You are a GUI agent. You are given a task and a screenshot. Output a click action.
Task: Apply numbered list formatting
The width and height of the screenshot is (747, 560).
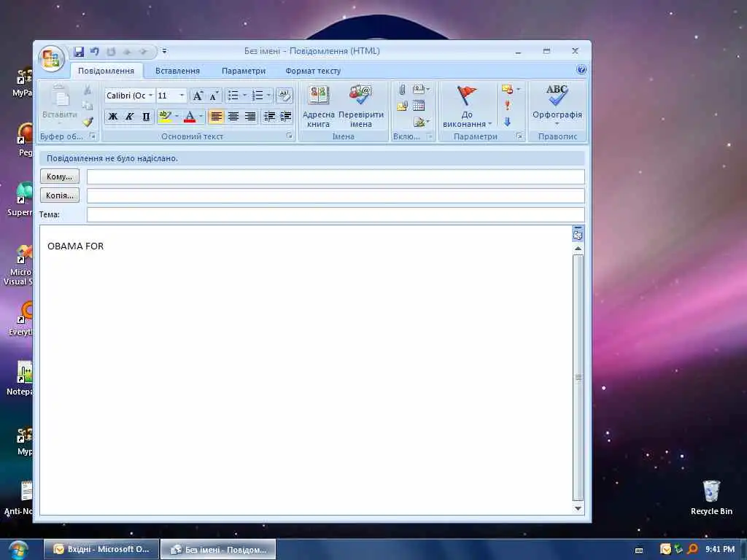pyautogui.click(x=258, y=96)
